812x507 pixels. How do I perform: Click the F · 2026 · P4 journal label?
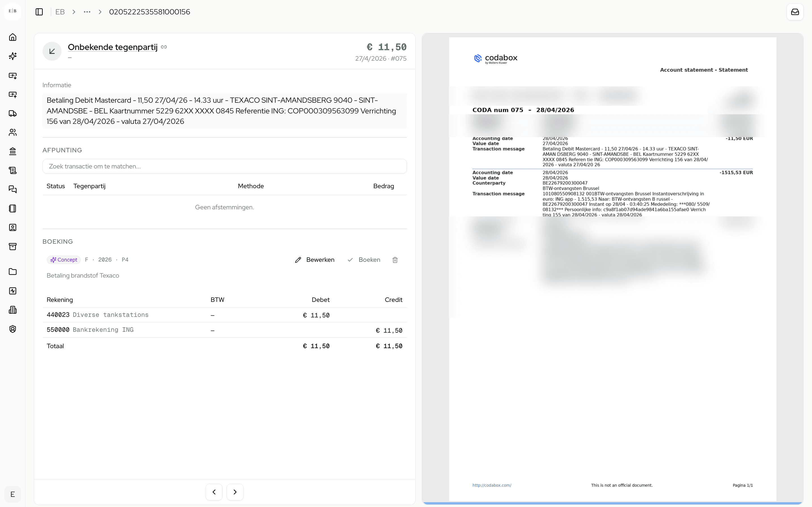107,260
